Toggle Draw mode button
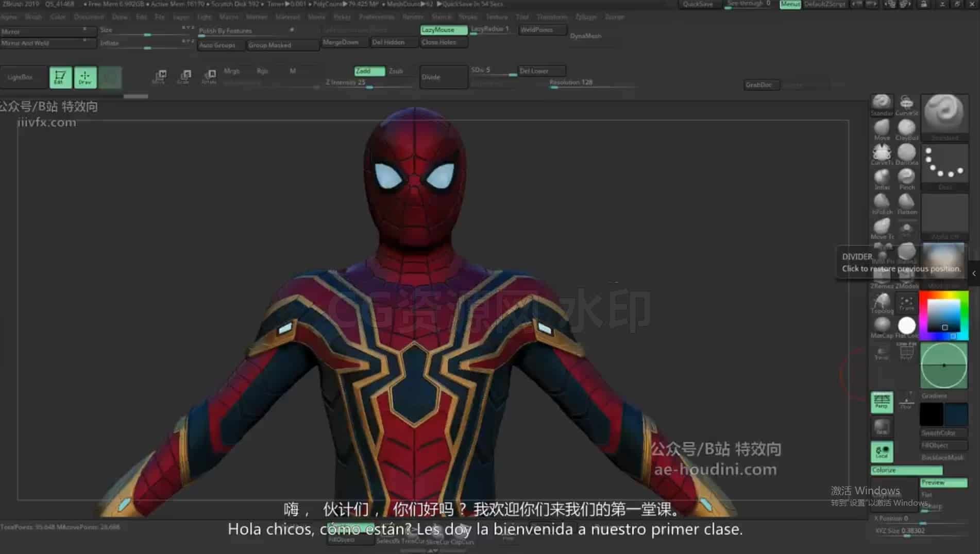Image resolution: width=980 pixels, height=554 pixels. pyautogui.click(x=85, y=77)
